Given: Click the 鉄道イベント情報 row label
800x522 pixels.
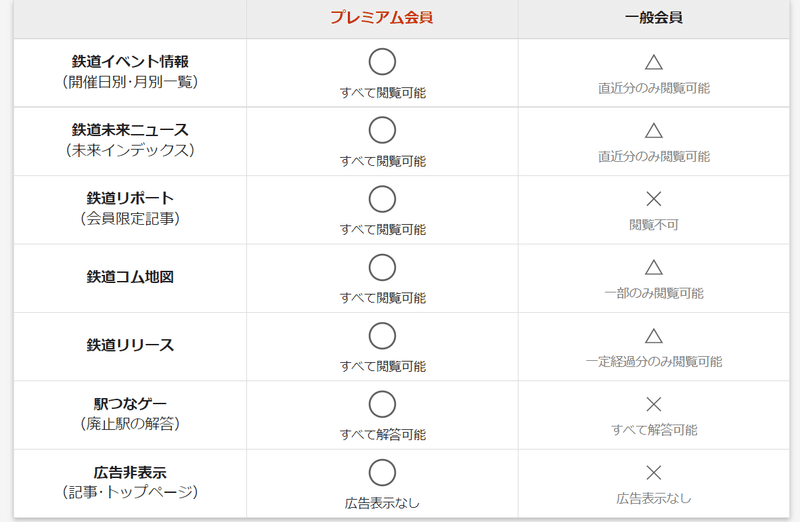Looking at the screenshot, I should 130,61.
